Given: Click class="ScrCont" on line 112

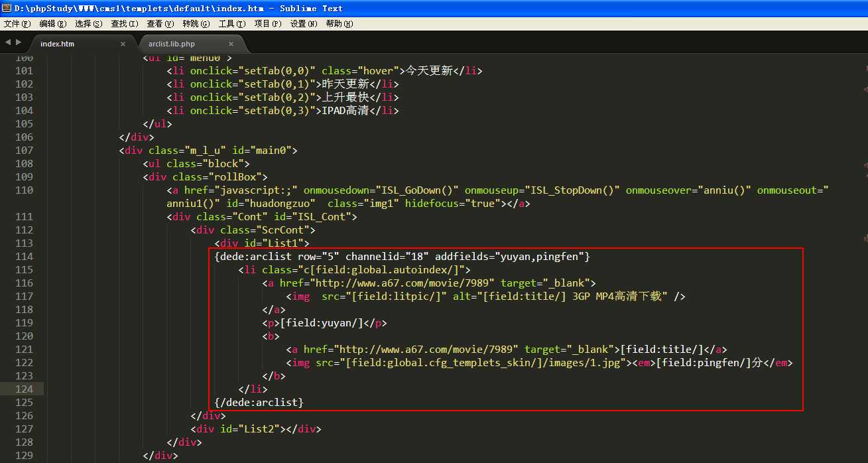Looking at the screenshot, I should [265, 230].
